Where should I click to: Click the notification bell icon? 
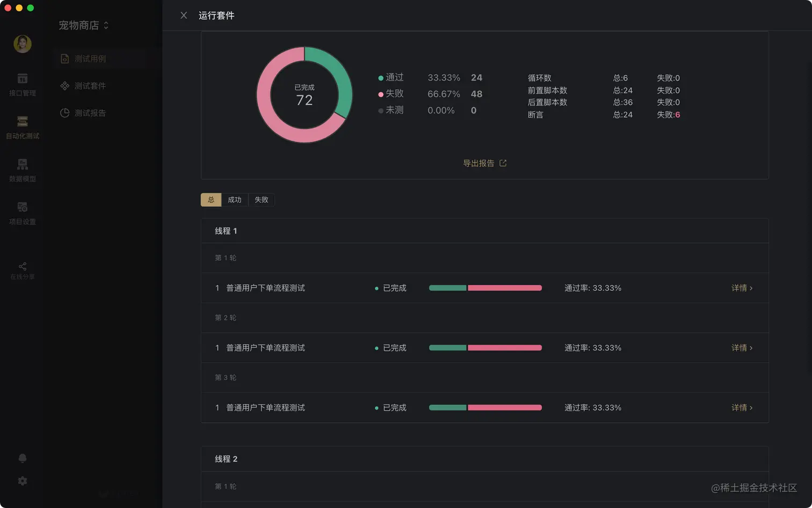tap(22, 457)
